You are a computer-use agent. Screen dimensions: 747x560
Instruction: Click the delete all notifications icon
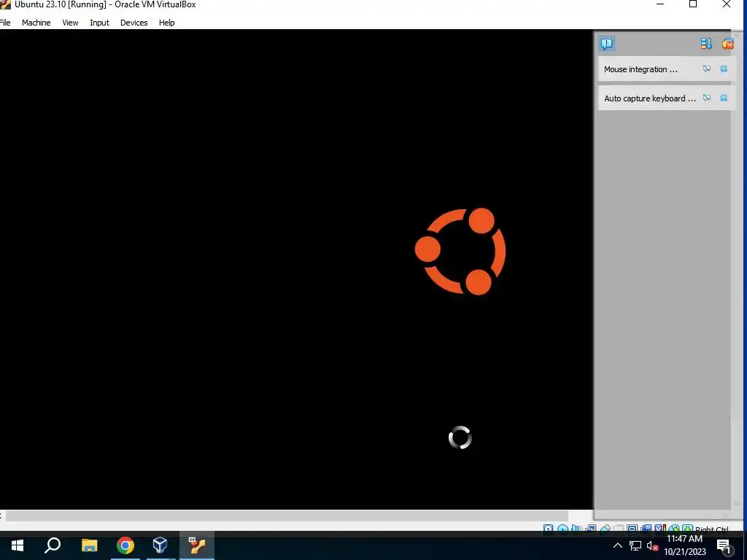click(x=727, y=44)
